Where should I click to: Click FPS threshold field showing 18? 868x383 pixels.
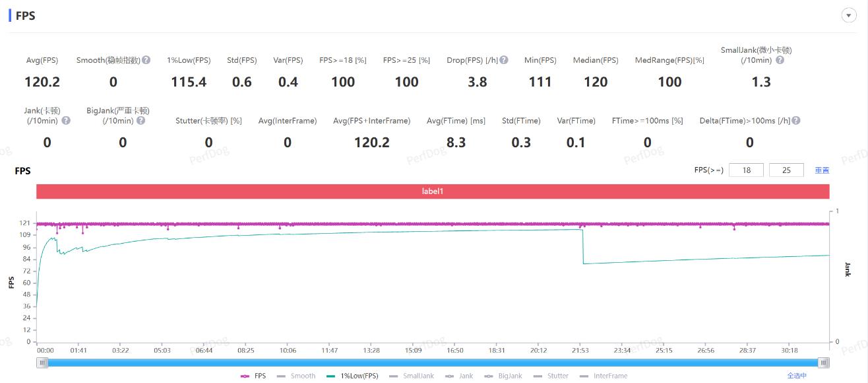coord(746,170)
